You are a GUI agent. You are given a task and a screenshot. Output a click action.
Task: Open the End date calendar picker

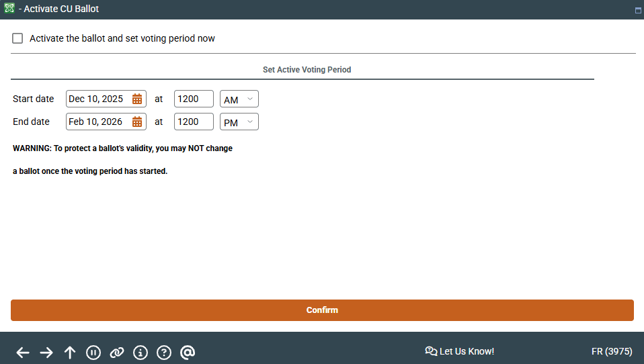tap(137, 122)
